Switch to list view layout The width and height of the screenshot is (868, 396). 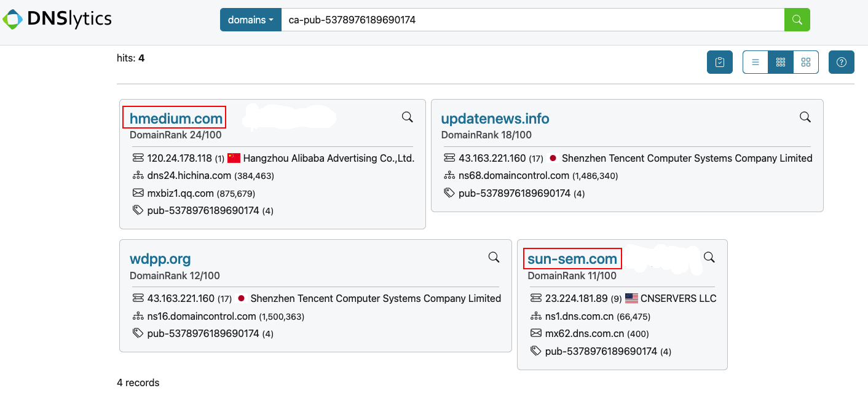(x=756, y=62)
